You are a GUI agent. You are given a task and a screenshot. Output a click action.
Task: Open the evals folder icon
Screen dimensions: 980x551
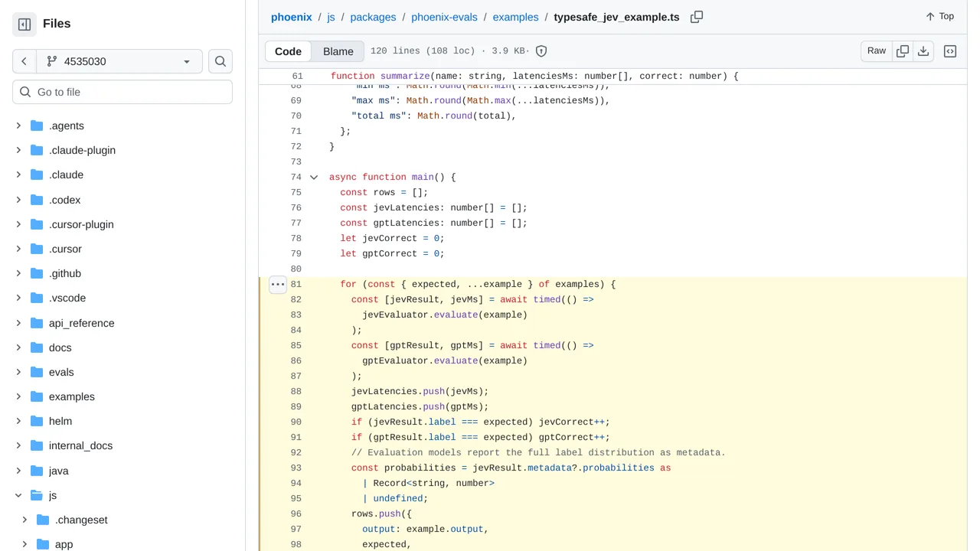click(x=37, y=372)
